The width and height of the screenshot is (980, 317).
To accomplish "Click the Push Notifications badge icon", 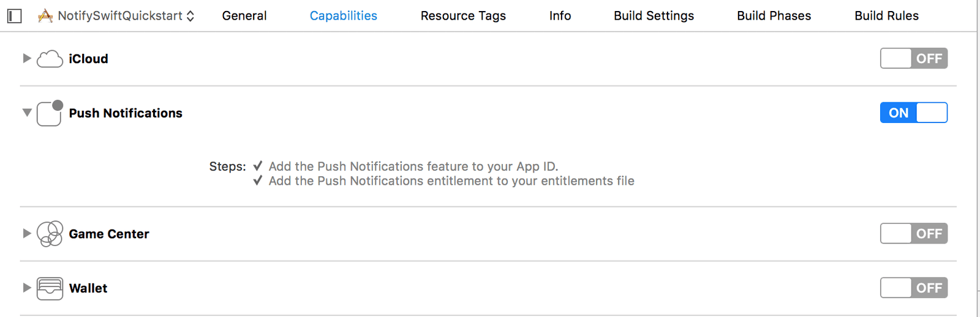I will click(x=50, y=113).
